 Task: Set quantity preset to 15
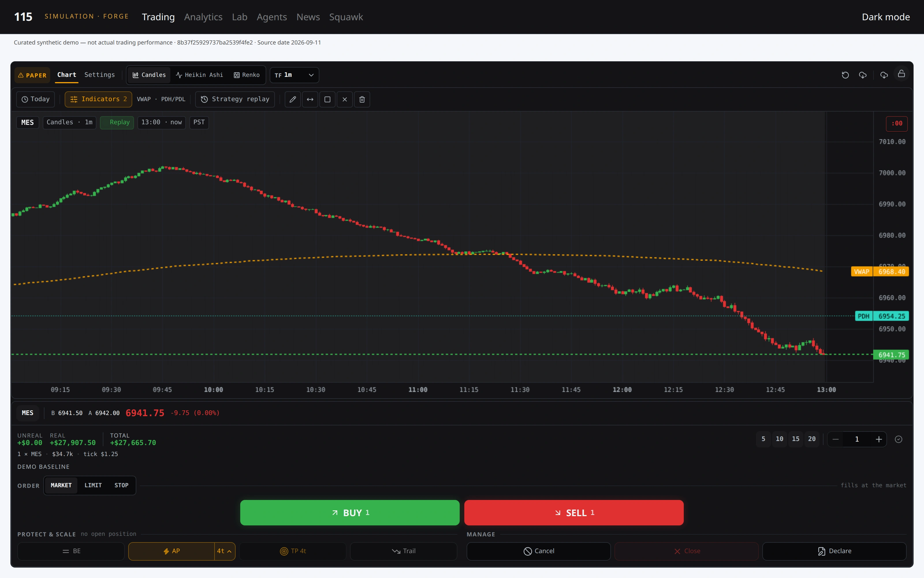tap(796, 439)
